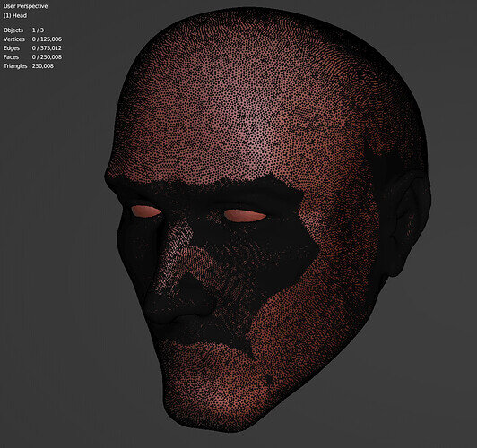
Task: Click the Edges 0 / 375,012 statistic
Action: [32, 48]
